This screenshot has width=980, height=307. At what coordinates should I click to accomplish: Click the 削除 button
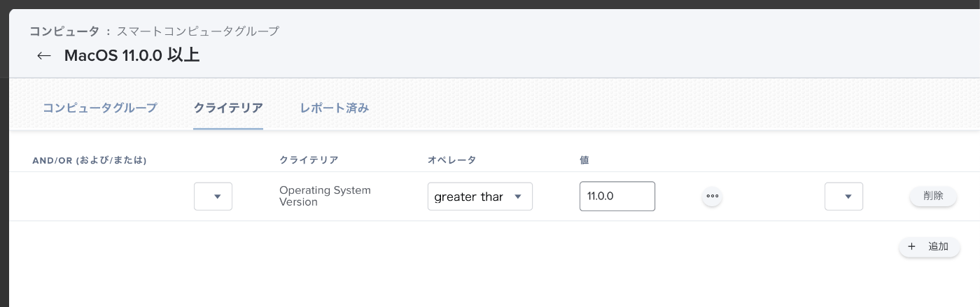click(933, 196)
